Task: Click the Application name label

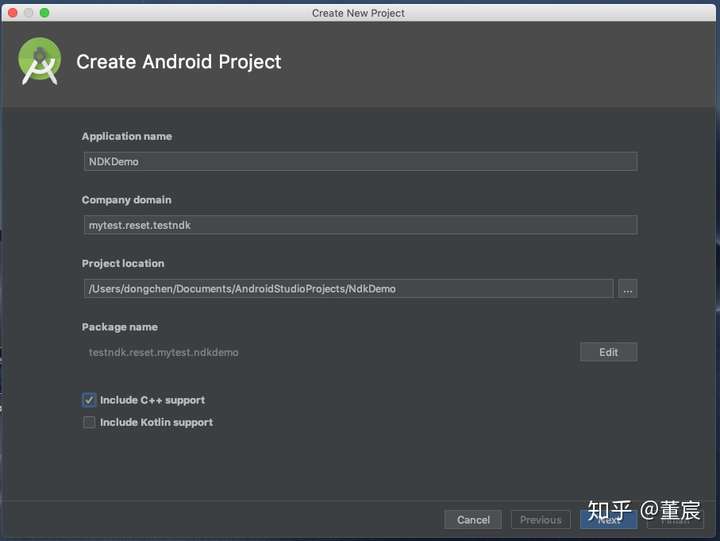Action: 127,136
